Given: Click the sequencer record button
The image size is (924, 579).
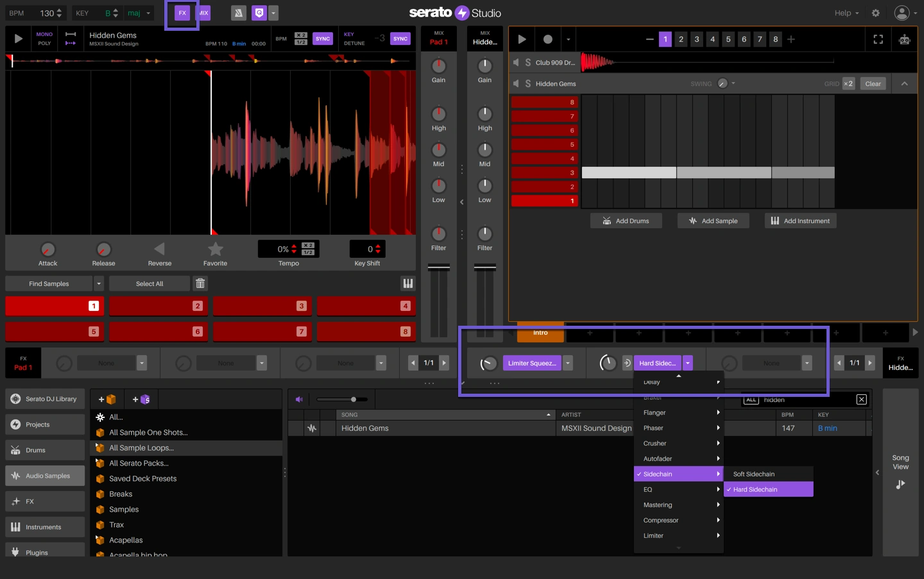Looking at the screenshot, I should coord(547,39).
